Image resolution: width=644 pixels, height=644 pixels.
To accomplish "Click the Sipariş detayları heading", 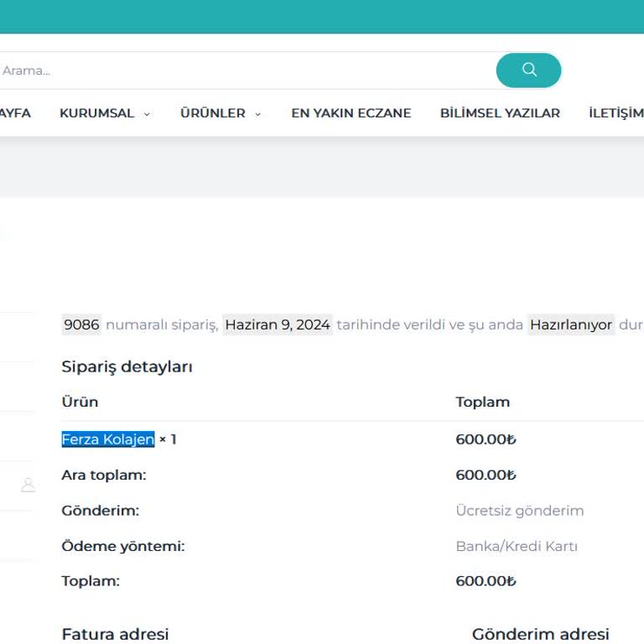I will (x=127, y=366).
